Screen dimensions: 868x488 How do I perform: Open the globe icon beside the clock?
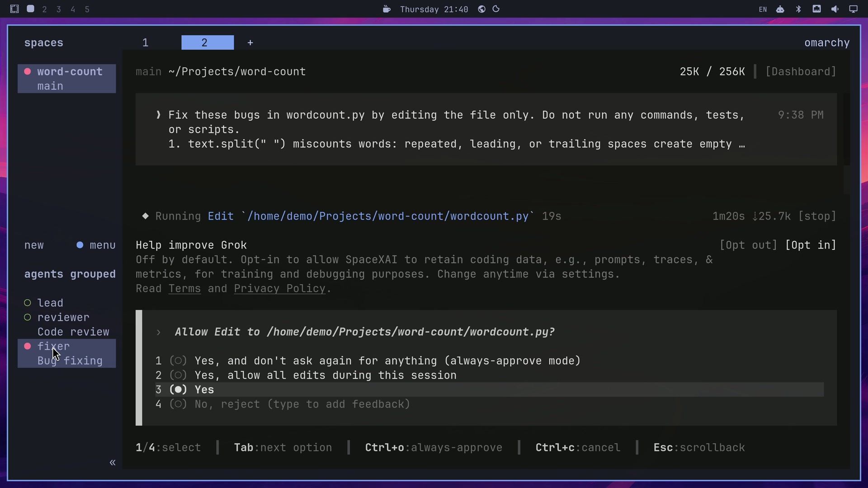pos(481,9)
